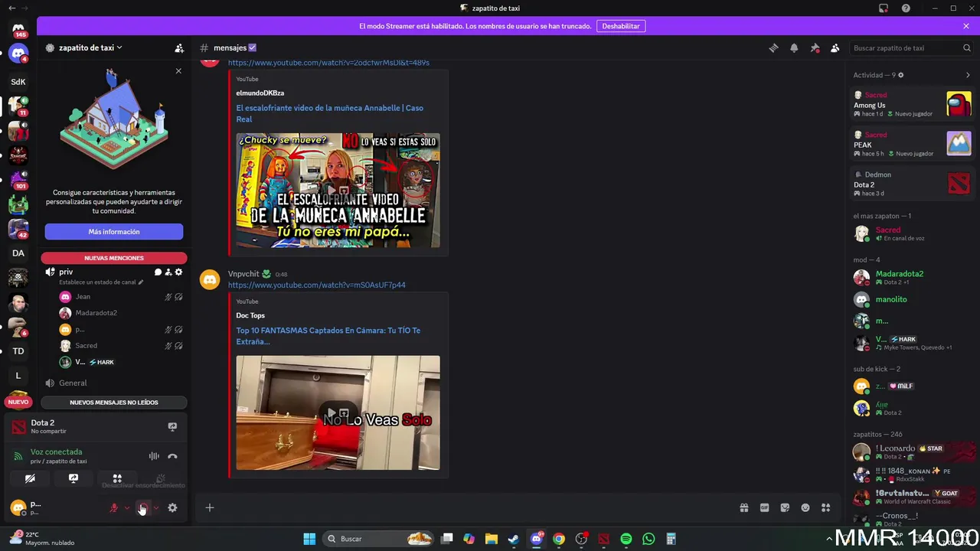Share Dota 2 screen from activity panel

pos(172,426)
